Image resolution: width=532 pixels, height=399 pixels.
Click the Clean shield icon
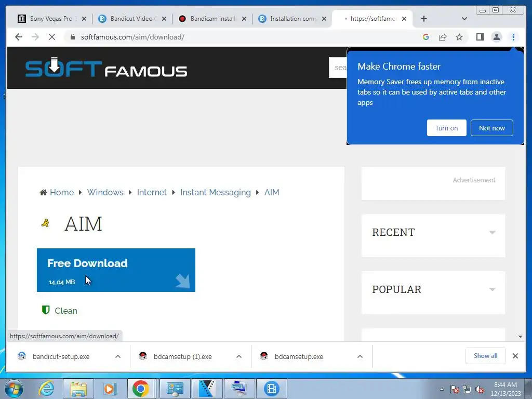46,310
